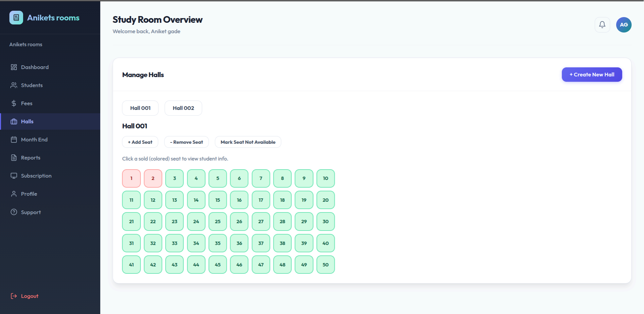Screen dimensions: 644x314
Task: Pick seat number 10
Action: 326,178
